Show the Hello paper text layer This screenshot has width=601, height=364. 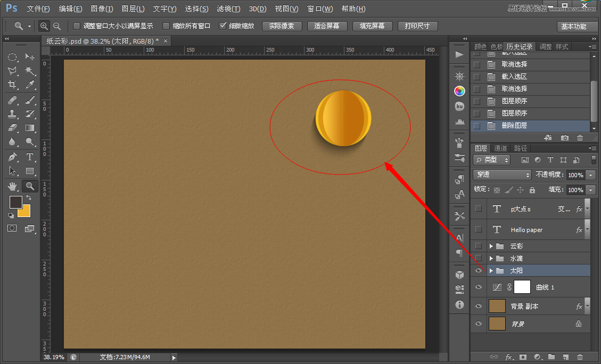[479, 229]
